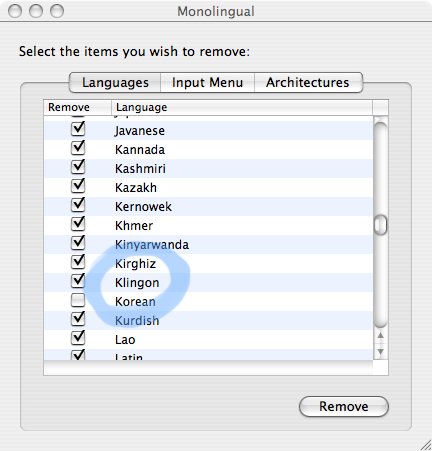Select the Javanese row text
Image resolution: width=432 pixels, height=451 pixels.
coord(140,131)
